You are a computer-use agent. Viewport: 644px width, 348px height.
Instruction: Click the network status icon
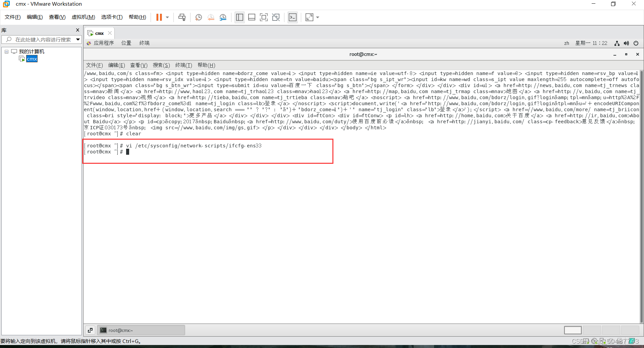coord(617,43)
